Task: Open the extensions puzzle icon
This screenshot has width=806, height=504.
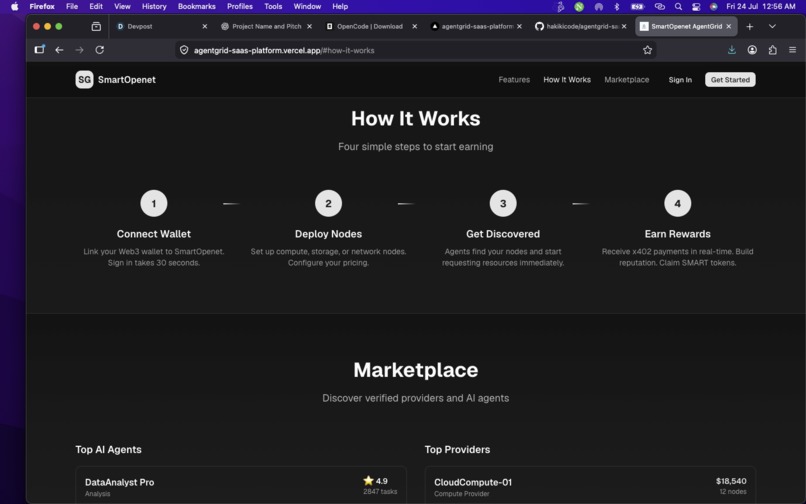Action: [773, 50]
